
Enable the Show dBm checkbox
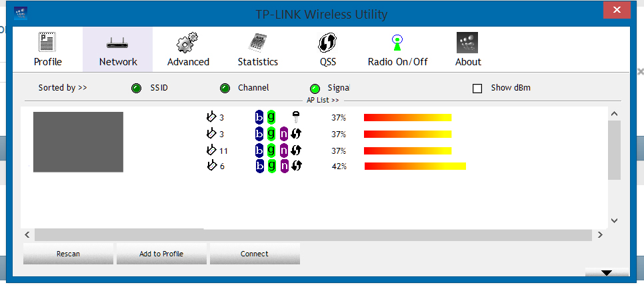[x=477, y=89]
